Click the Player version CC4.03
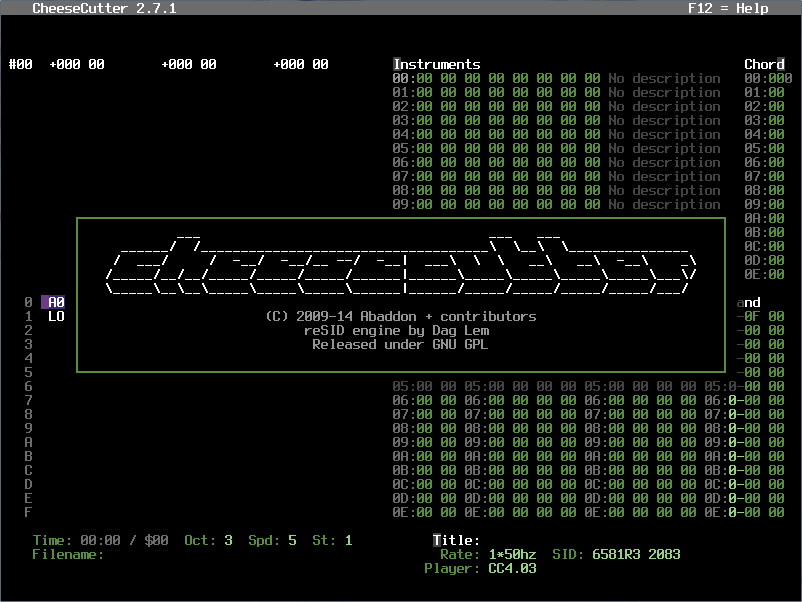802x602 pixels. click(512, 568)
